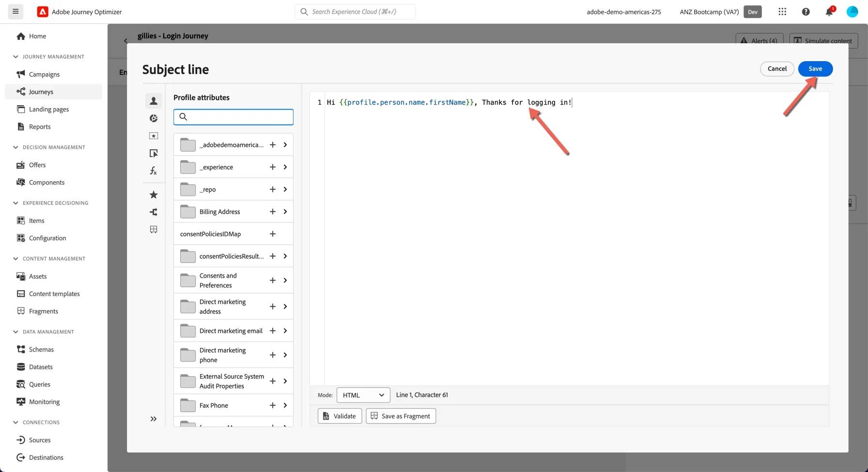Open Campaigns in the sidebar
Viewport: 868px width, 472px height.
(44, 74)
